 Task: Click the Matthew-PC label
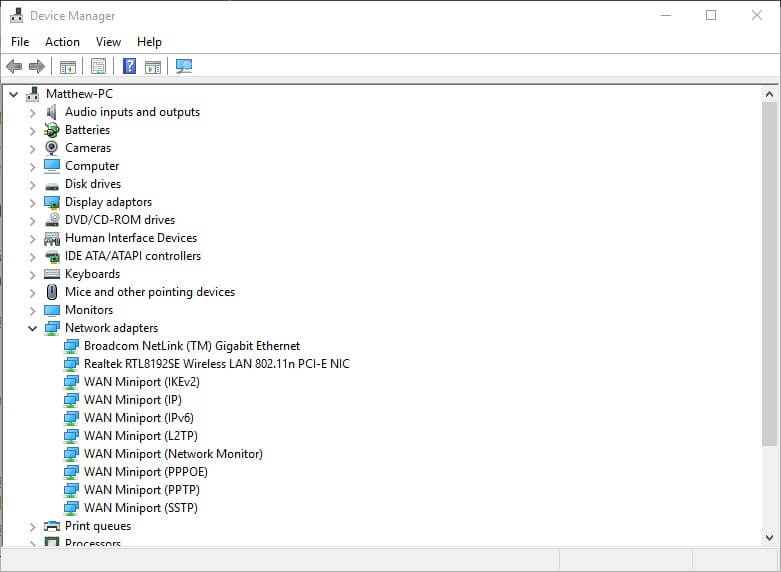click(79, 94)
